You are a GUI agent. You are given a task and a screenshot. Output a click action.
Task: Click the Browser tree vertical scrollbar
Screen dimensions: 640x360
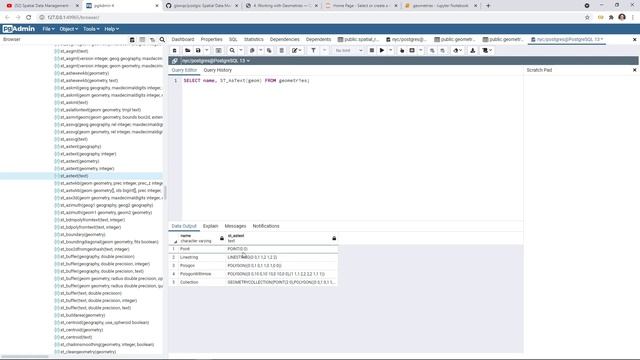point(165,193)
